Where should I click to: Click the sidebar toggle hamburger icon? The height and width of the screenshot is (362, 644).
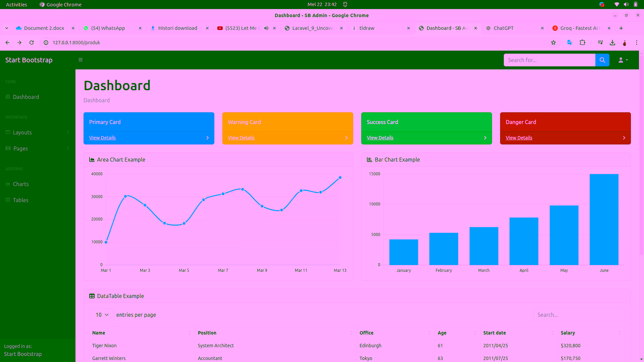click(80, 60)
